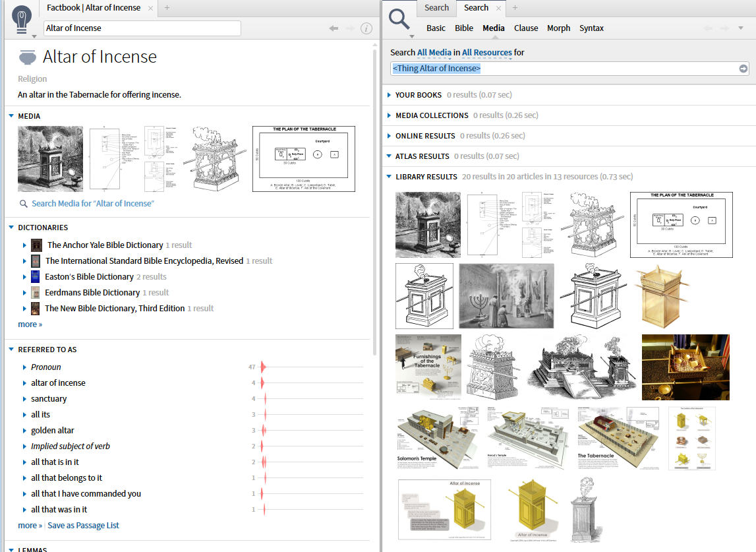756x552 pixels.
Task: Click Search Media for "Altar of Incense" link
Action: coord(92,204)
